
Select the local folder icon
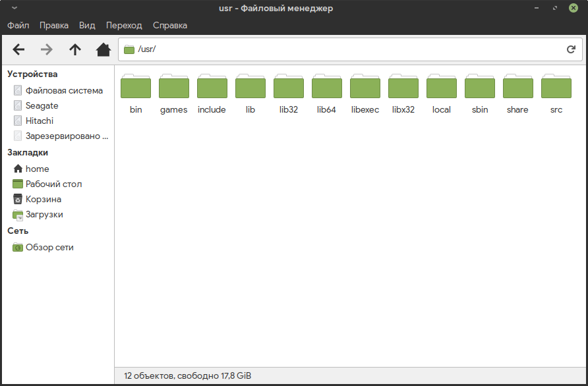[442, 86]
